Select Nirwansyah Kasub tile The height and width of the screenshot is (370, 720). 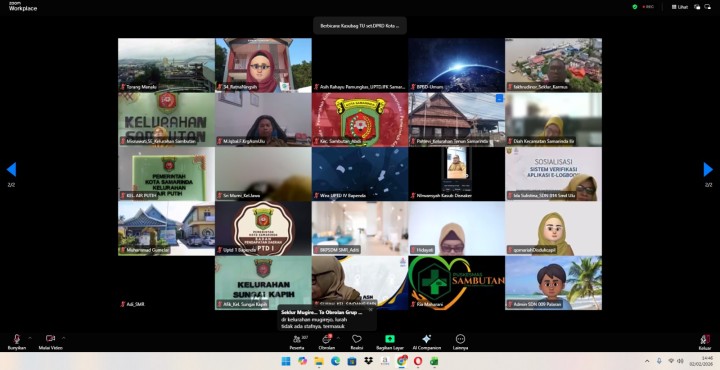[457, 174]
